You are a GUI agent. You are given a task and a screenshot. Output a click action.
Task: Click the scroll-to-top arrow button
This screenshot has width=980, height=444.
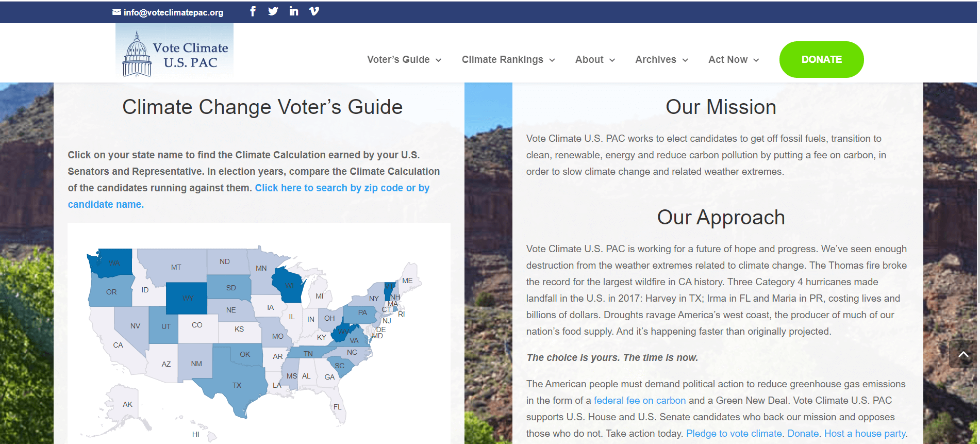coord(963,354)
